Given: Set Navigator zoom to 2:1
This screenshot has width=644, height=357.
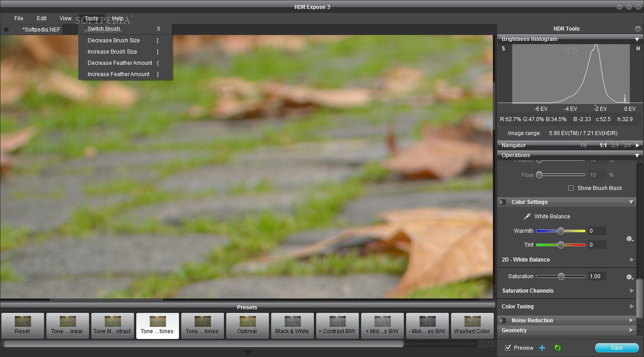Looking at the screenshot, I should 615,145.
